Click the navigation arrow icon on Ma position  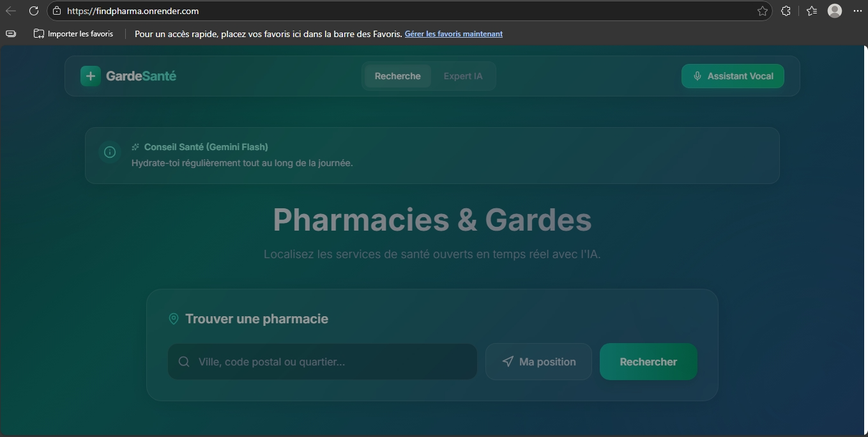pos(507,362)
